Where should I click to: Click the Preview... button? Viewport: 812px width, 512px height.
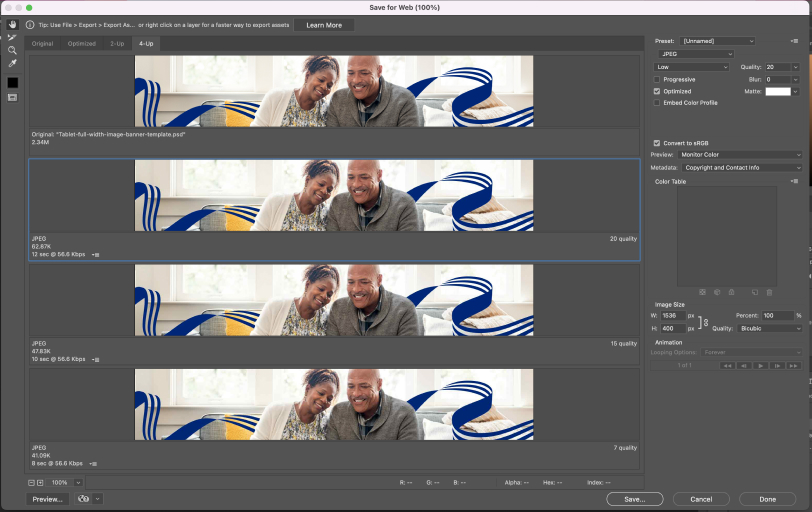tap(47, 499)
